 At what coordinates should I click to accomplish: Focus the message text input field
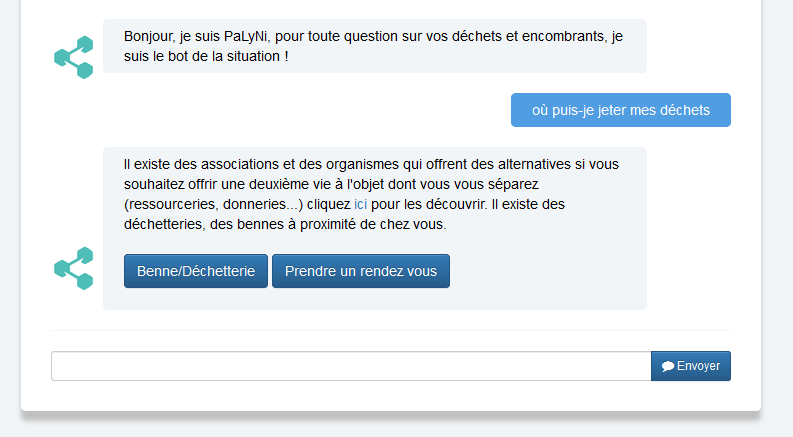pos(350,366)
